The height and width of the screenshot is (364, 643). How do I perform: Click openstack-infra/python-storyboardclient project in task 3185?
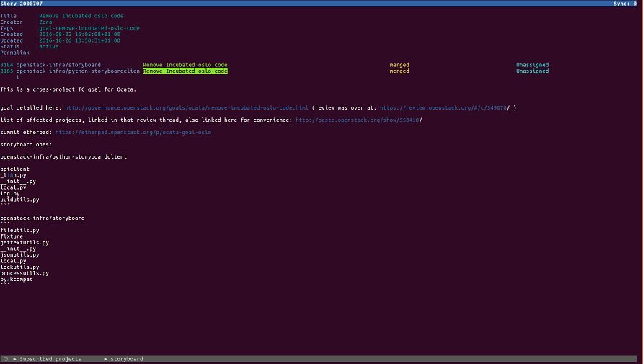(78, 71)
